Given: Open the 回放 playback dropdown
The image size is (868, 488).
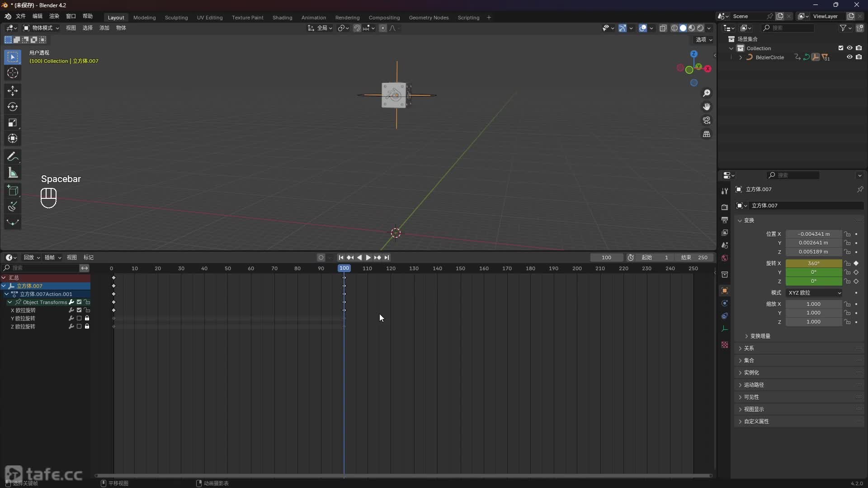Looking at the screenshot, I should [32, 258].
